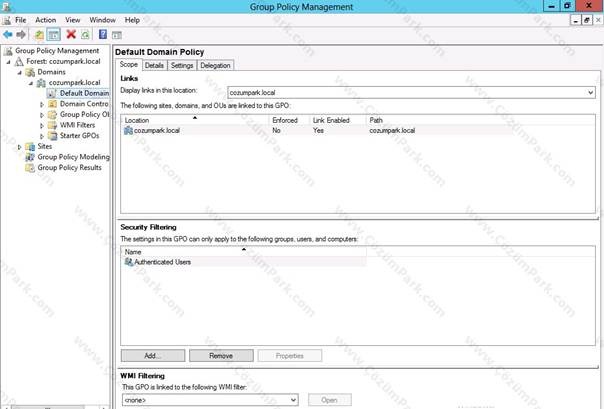Screen dimensions: 604x409
Task: Open the View menu
Action: click(x=72, y=20)
